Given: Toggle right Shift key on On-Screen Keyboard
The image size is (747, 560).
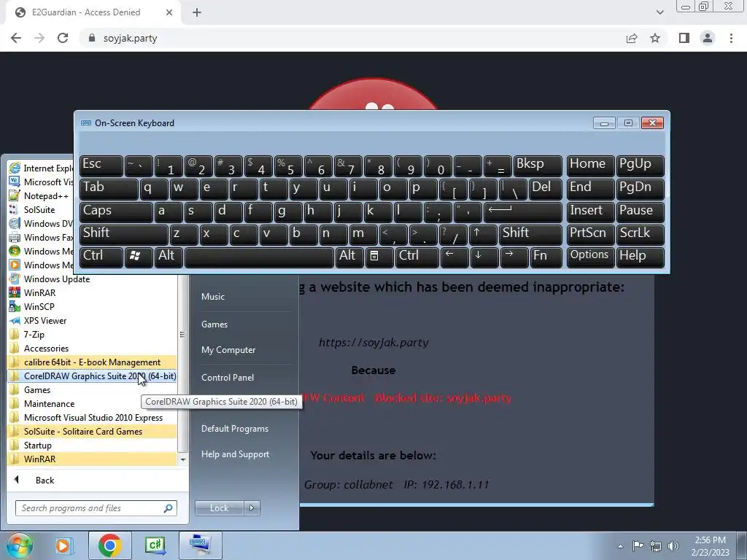Looking at the screenshot, I should pos(531,234).
